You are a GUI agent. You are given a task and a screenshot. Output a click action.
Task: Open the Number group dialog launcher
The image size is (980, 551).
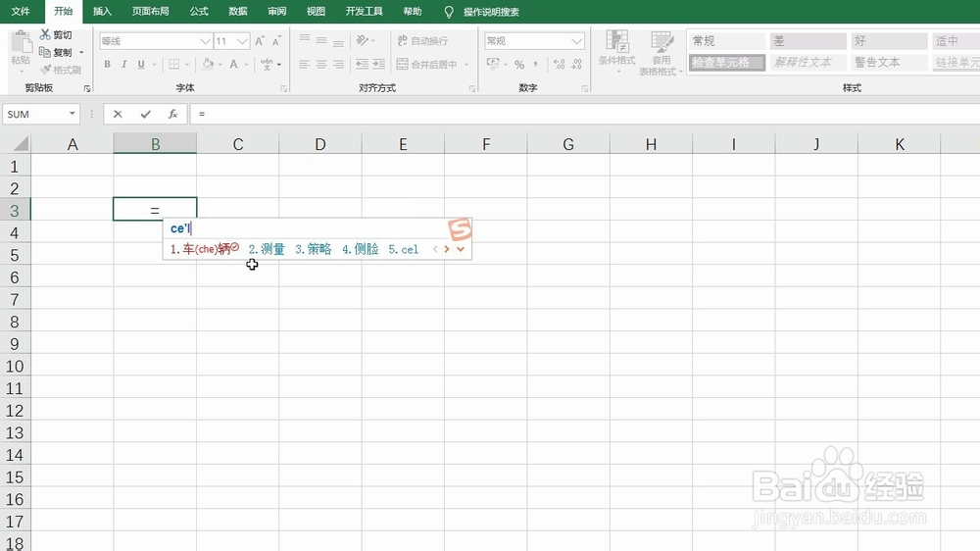(x=585, y=89)
